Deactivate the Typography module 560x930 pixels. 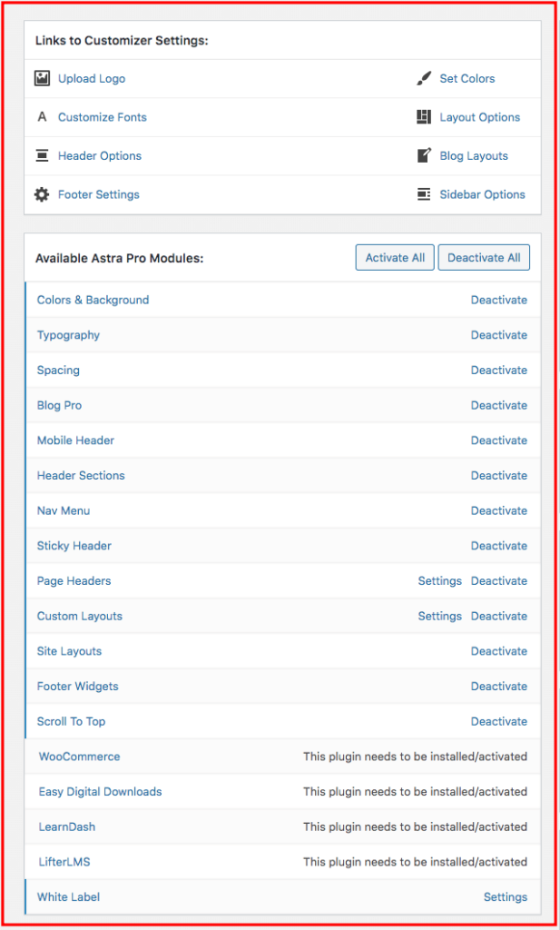[x=499, y=334]
